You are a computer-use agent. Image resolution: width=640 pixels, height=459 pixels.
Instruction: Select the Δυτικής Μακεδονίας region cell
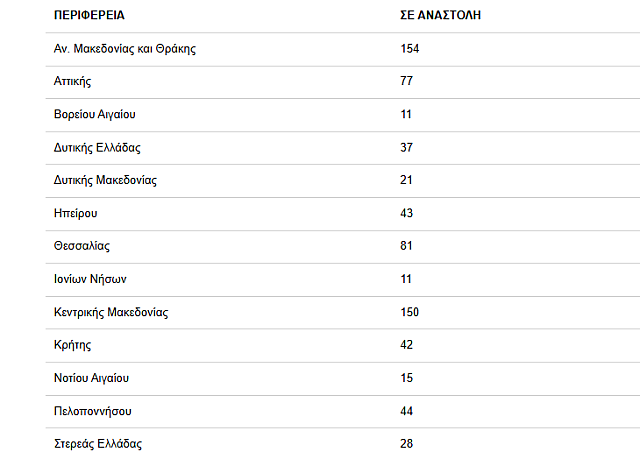pyautogui.click(x=105, y=180)
